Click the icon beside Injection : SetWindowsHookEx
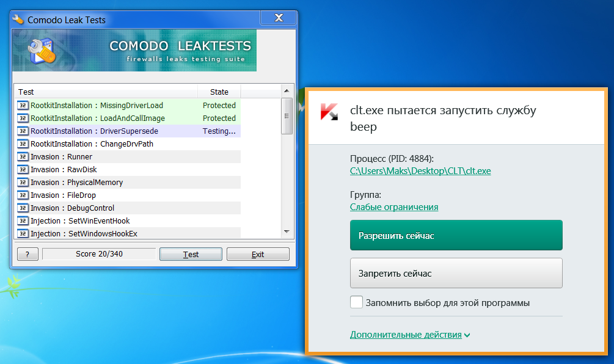Image resolution: width=614 pixels, height=364 pixels. pos(23,234)
